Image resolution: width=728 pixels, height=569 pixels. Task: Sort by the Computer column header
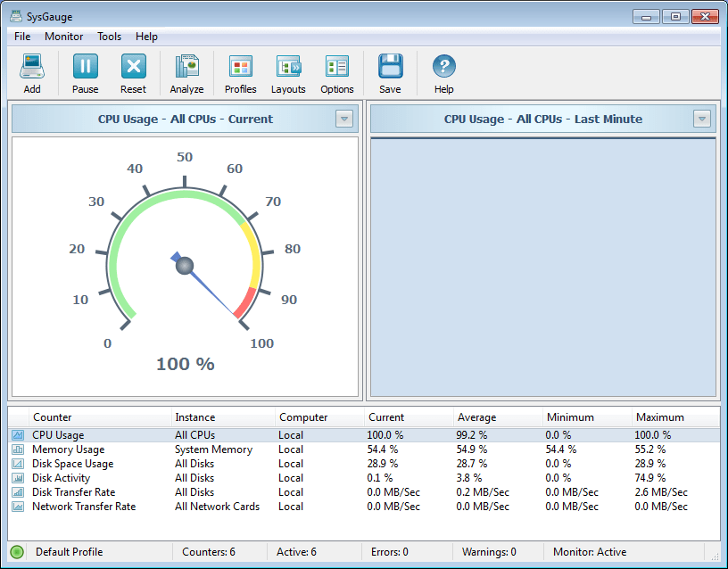tap(319, 417)
